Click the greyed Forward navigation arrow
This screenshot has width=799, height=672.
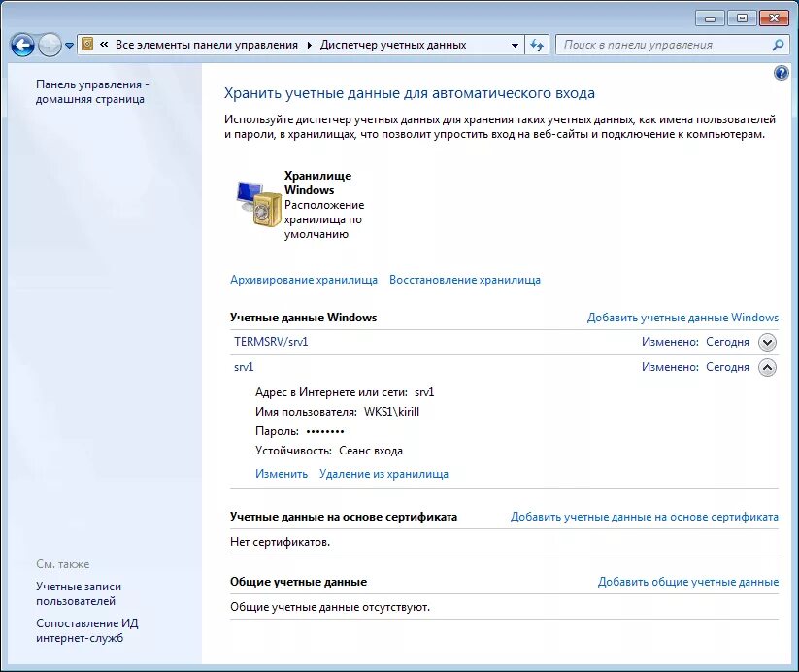coord(50,46)
